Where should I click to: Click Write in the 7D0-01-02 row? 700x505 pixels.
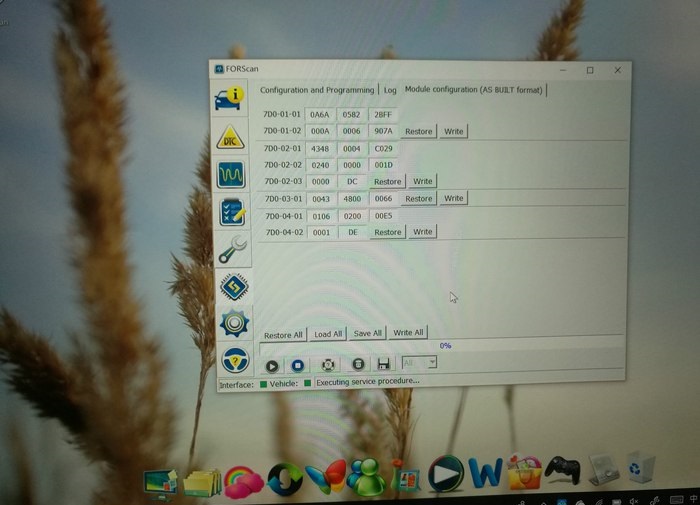(454, 131)
